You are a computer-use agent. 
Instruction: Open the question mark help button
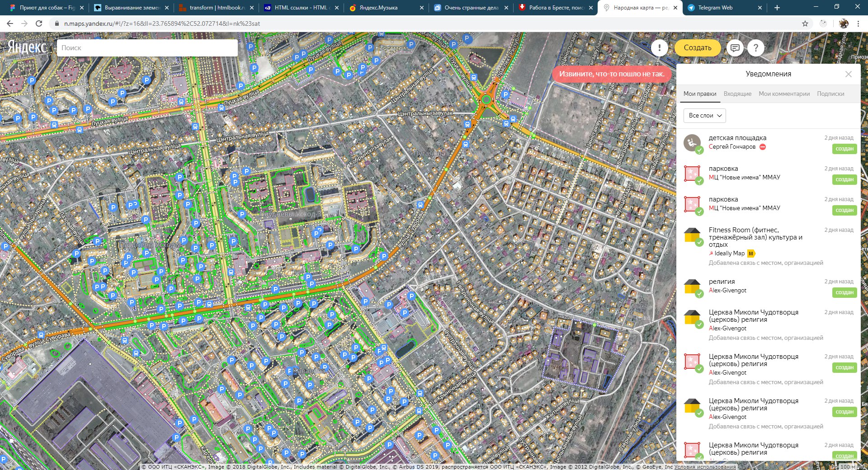tap(755, 47)
